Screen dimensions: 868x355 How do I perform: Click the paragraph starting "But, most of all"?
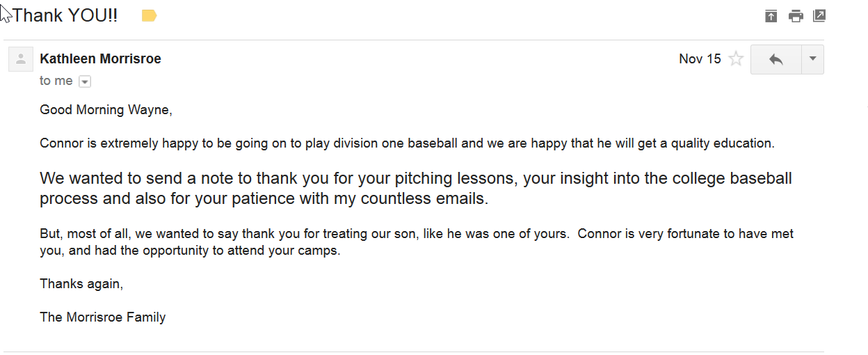coord(416,234)
